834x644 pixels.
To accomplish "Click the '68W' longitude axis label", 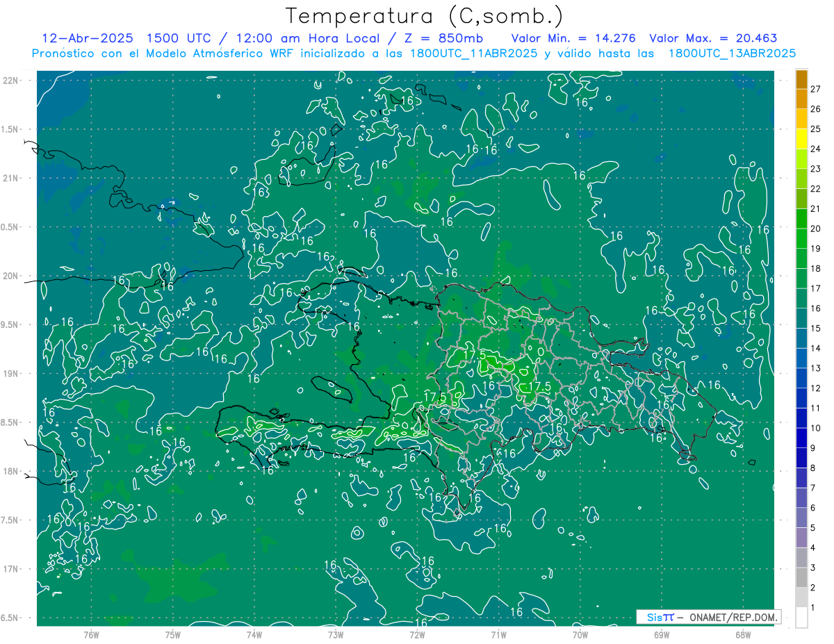I will (x=743, y=634).
